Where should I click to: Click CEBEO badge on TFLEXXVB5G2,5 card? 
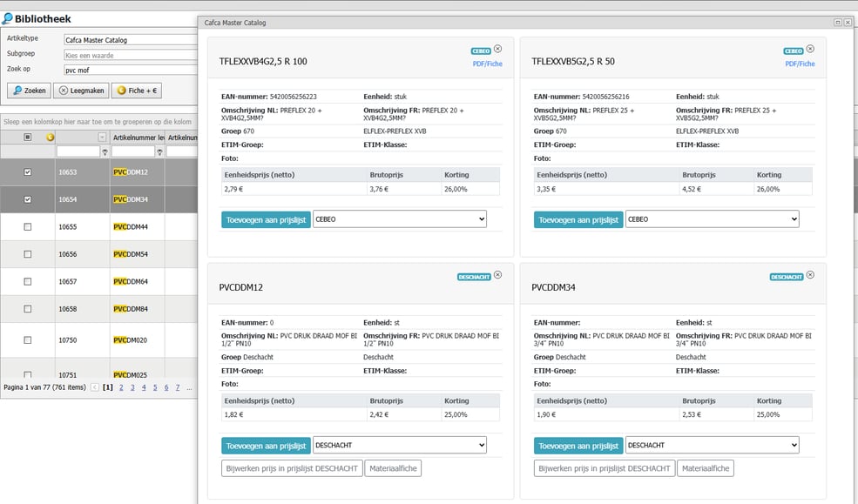pyautogui.click(x=794, y=50)
